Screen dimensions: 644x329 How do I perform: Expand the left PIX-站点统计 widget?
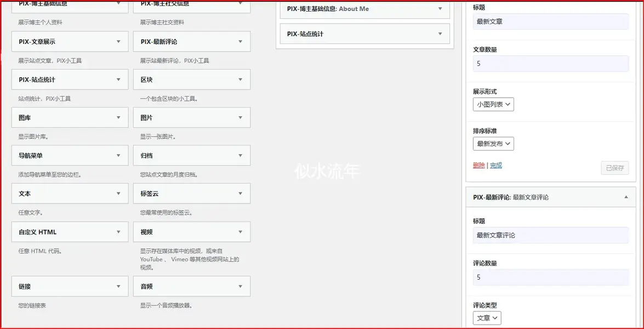[70, 80]
